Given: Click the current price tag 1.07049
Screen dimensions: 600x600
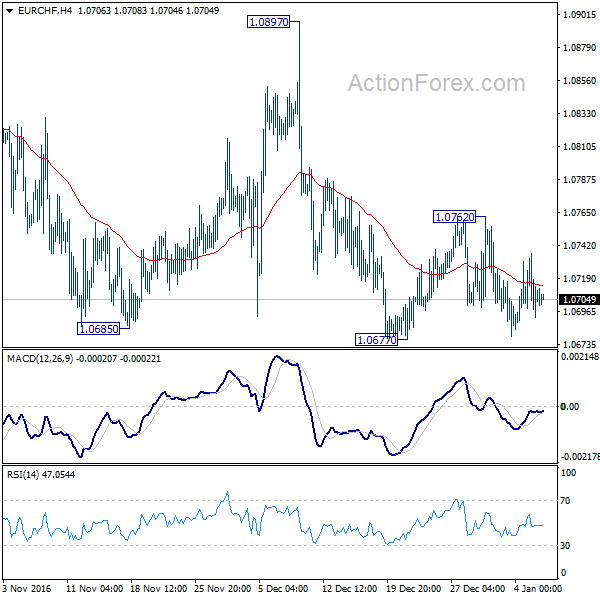Looking at the screenshot, I should (x=579, y=299).
